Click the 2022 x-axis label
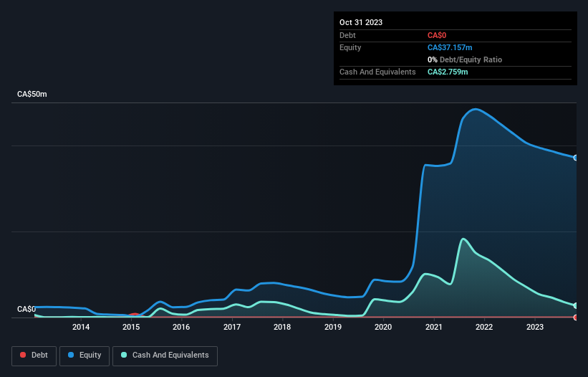This screenshot has height=377, width=588. click(x=484, y=327)
